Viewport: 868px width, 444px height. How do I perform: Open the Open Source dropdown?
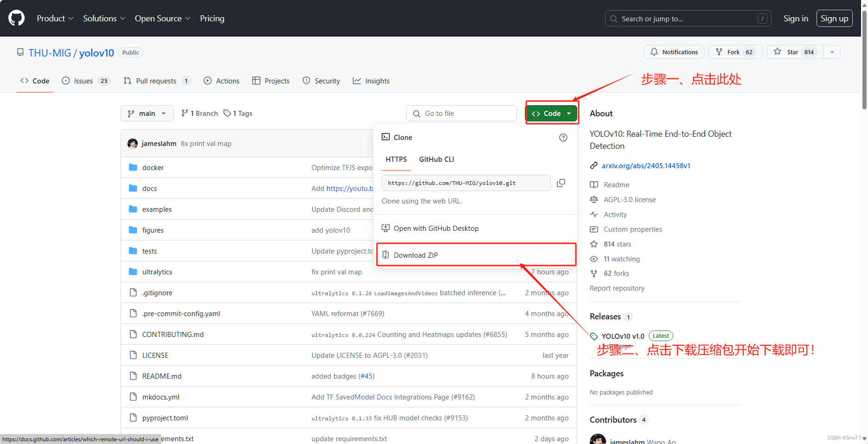(x=163, y=19)
